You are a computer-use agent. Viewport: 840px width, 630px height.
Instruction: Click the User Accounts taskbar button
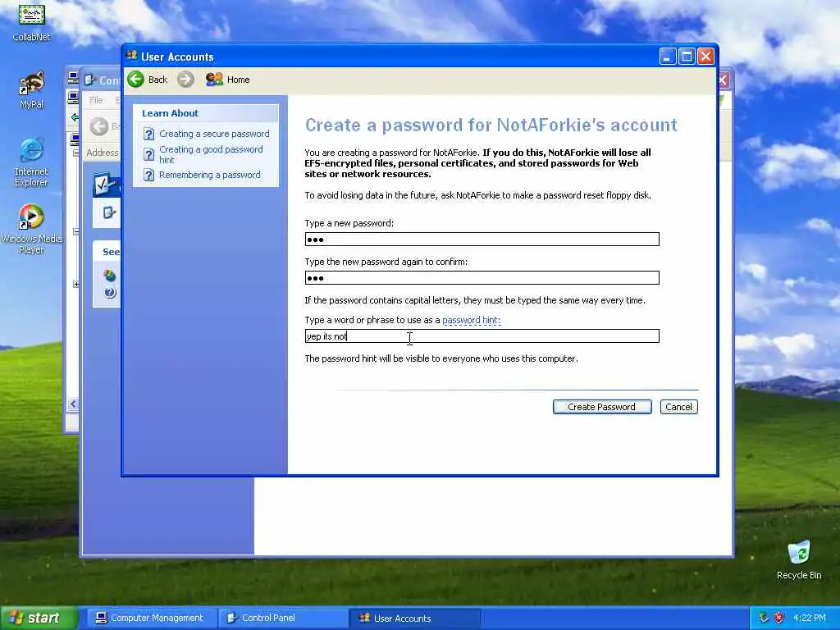(x=414, y=619)
